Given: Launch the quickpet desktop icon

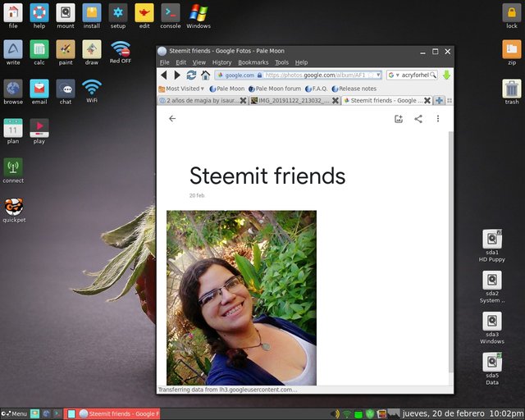Looking at the screenshot, I should (14, 210).
